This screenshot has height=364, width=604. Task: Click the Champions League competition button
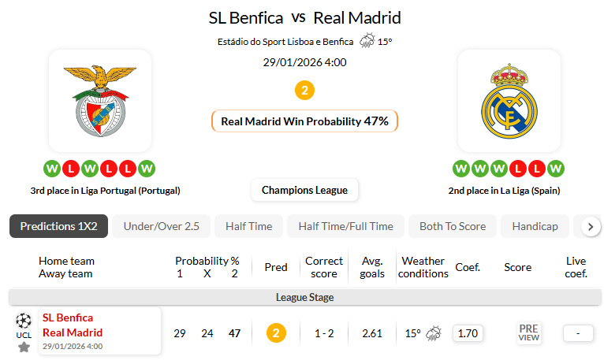(x=304, y=190)
